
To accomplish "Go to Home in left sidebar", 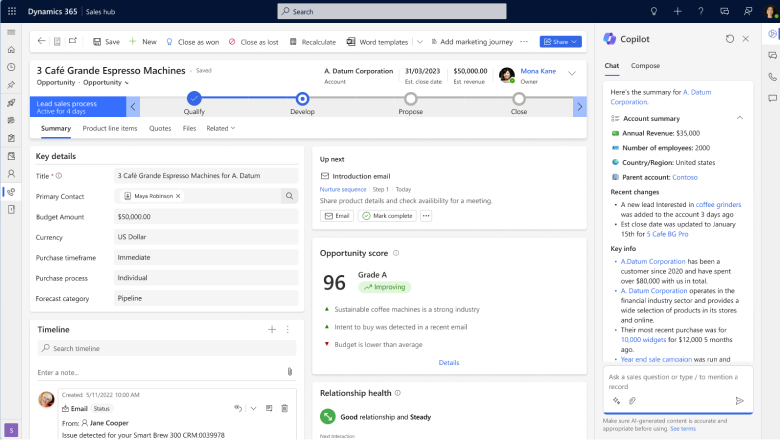I will click(x=11, y=50).
